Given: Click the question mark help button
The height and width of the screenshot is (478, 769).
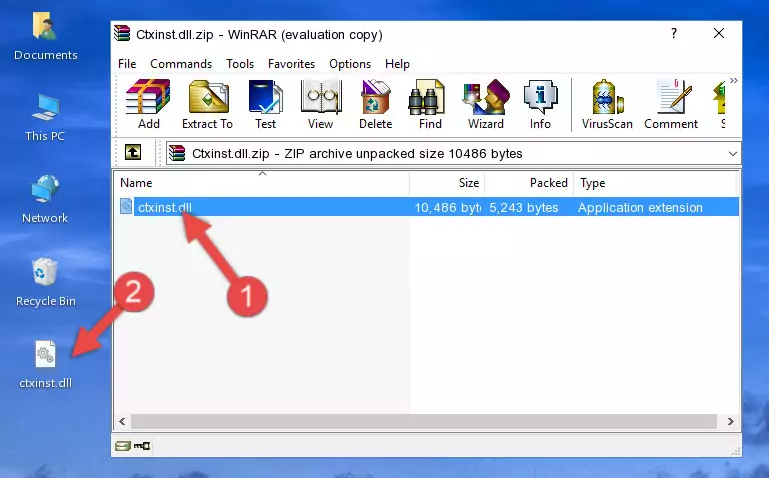Looking at the screenshot, I should pyautogui.click(x=674, y=33).
